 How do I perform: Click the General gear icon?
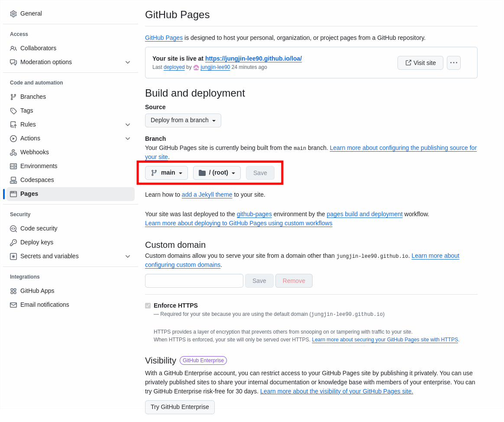(13, 14)
